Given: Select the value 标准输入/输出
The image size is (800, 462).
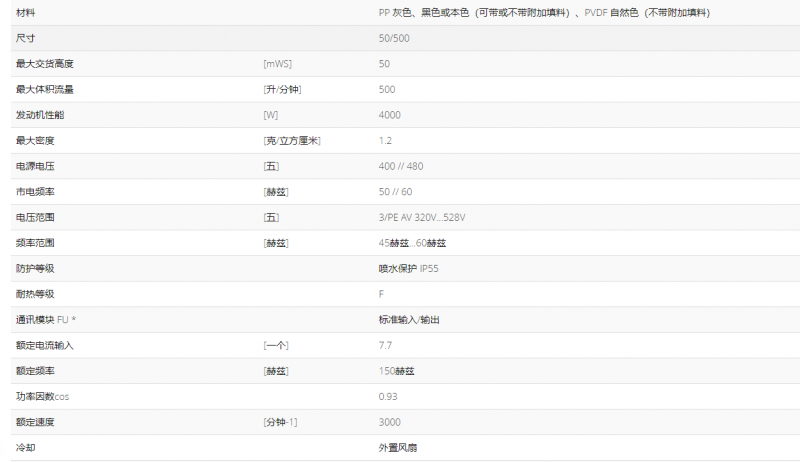Looking at the screenshot, I should (409, 320).
